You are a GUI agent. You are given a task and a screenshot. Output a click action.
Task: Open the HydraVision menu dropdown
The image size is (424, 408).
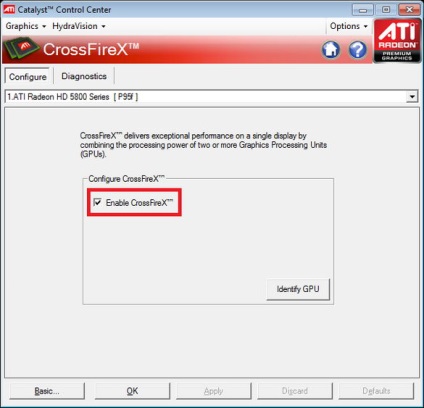tap(79, 26)
